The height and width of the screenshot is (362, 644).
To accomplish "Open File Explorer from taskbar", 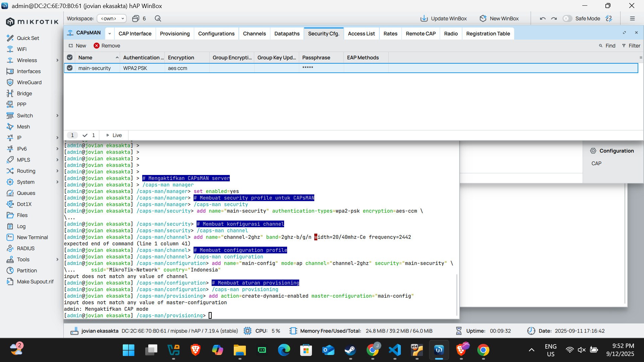I will pyautogui.click(x=240, y=350).
